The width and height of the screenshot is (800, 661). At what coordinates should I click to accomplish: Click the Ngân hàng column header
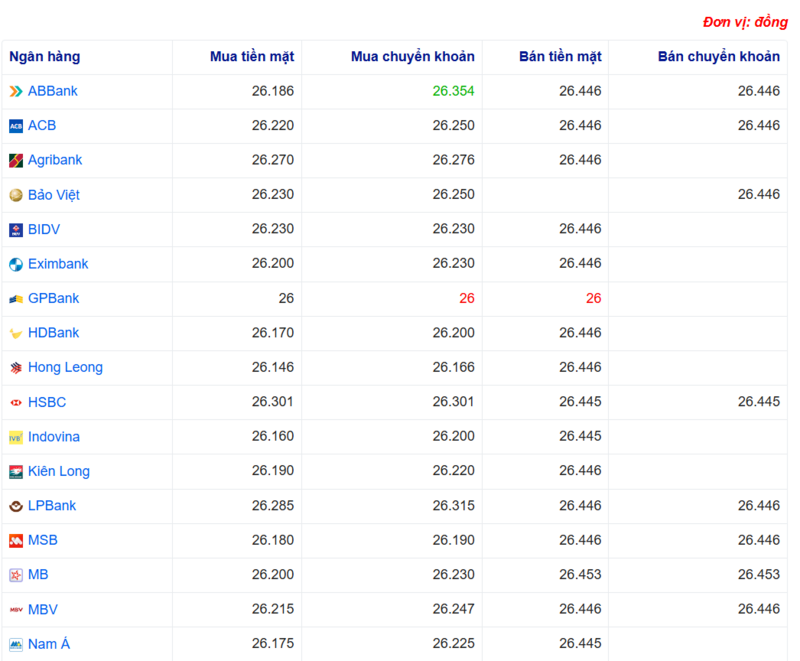click(x=45, y=57)
